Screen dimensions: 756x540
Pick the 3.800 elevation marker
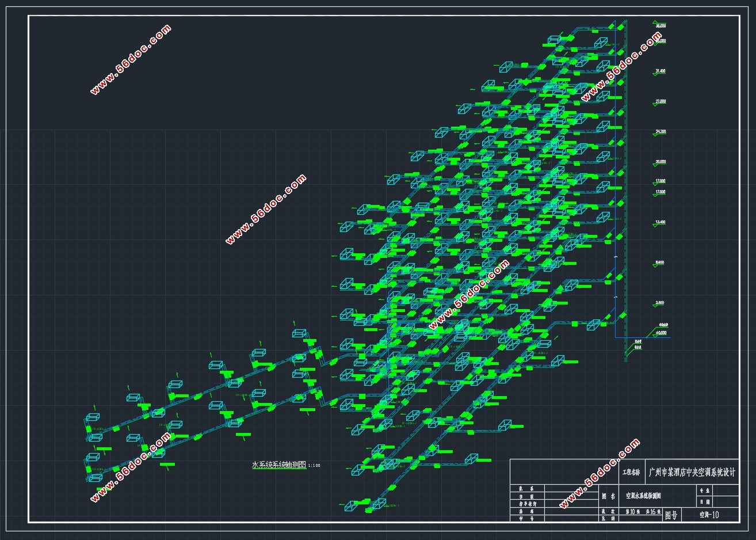click(660, 303)
